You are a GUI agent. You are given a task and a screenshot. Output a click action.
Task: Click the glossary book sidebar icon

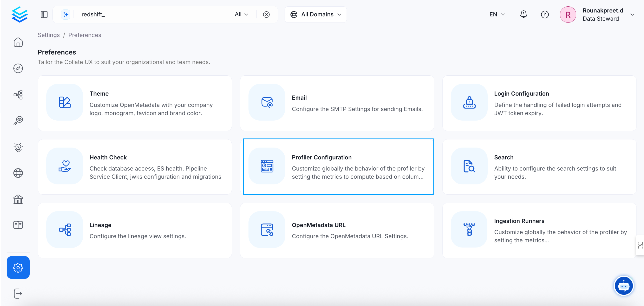coord(18,225)
